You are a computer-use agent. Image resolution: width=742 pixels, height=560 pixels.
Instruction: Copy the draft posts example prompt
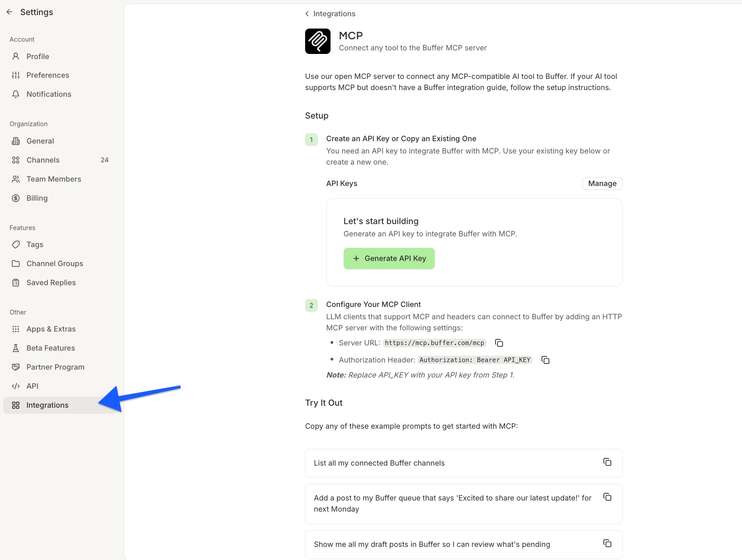point(607,543)
